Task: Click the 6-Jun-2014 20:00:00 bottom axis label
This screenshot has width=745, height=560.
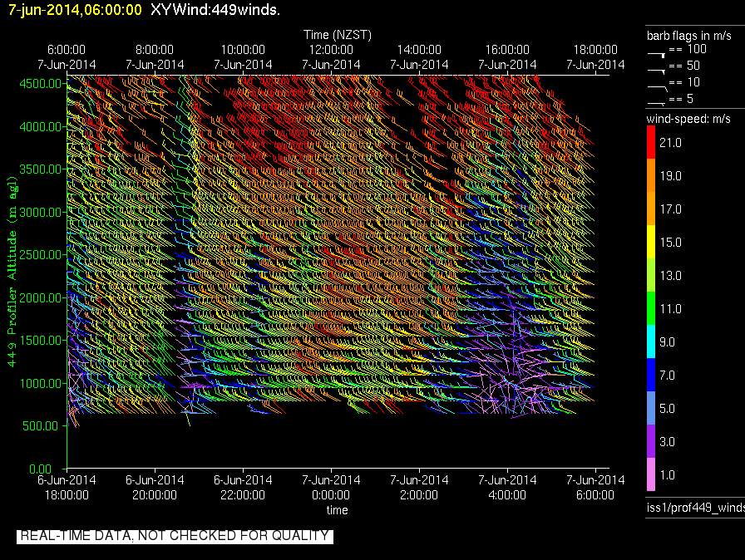Action: coord(155,488)
